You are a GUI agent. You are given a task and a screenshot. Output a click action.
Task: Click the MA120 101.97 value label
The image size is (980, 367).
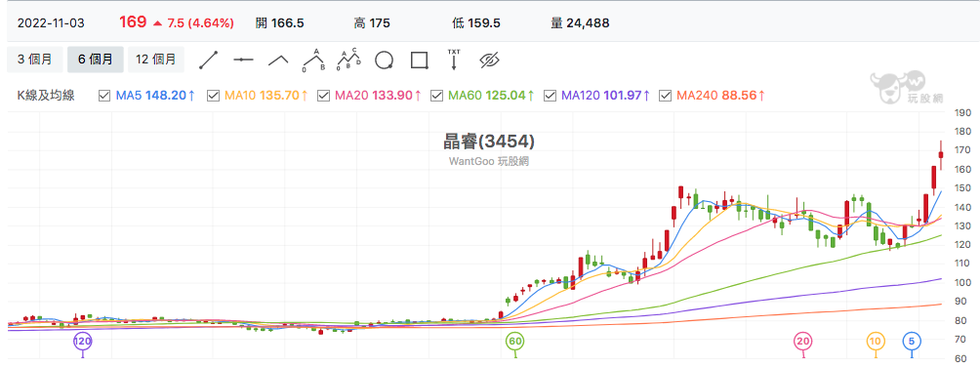click(x=605, y=96)
